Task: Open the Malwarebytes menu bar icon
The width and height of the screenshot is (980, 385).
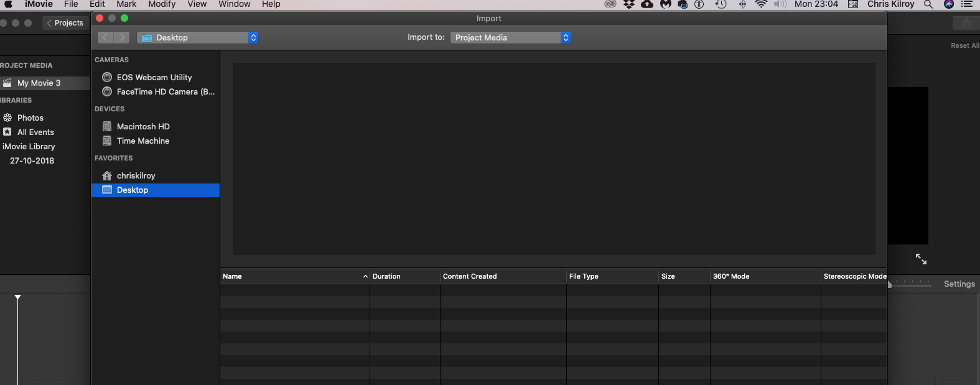Action: pyautogui.click(x=666, y=4)
